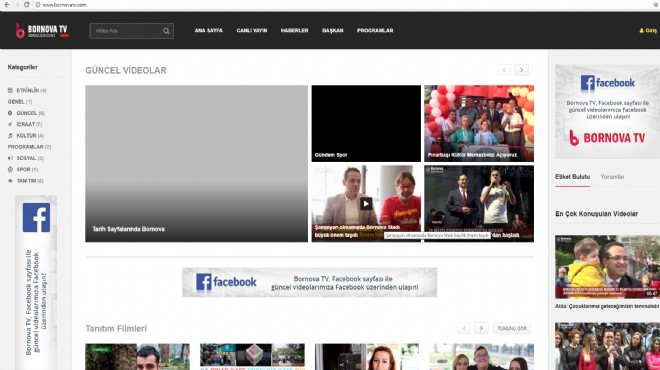Click the Tümünü Gör button
This screenshot has width=660, height=370.
(512, 328)
